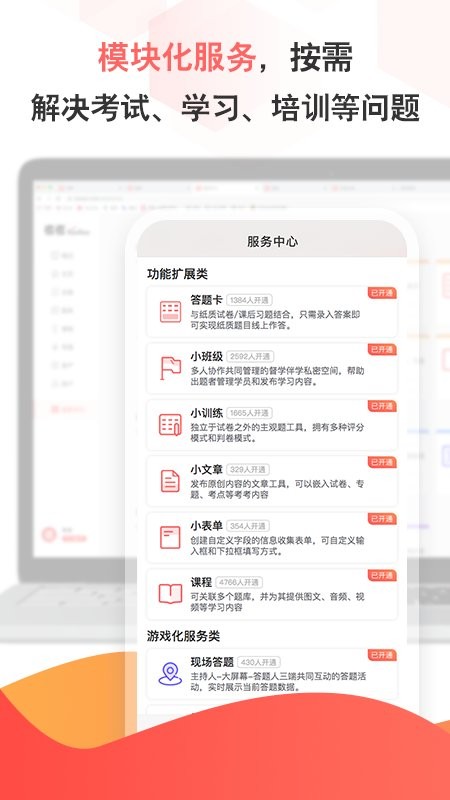Click the 服务中心 header title
The height and width of the screenshot is (800, 450).
[272, 241]
